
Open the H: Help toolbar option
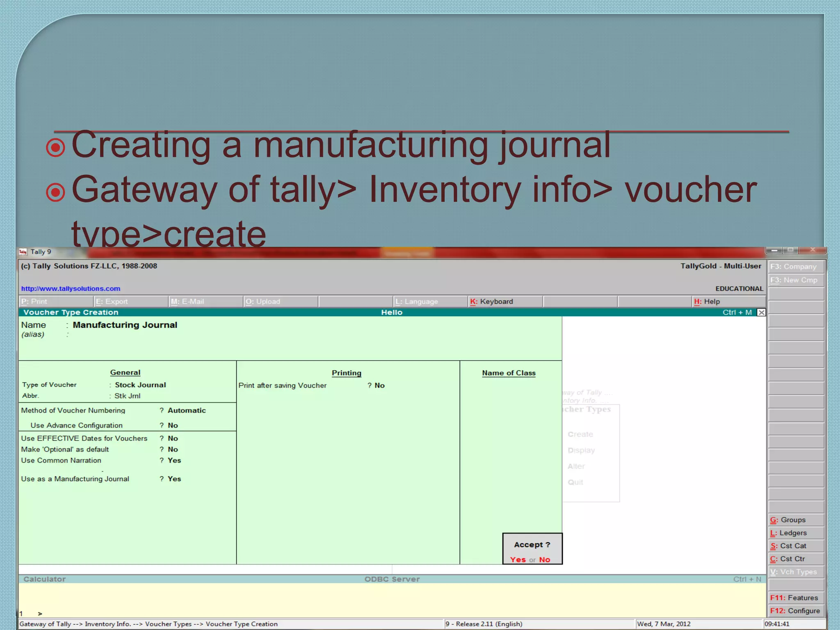tap(729, 301)
